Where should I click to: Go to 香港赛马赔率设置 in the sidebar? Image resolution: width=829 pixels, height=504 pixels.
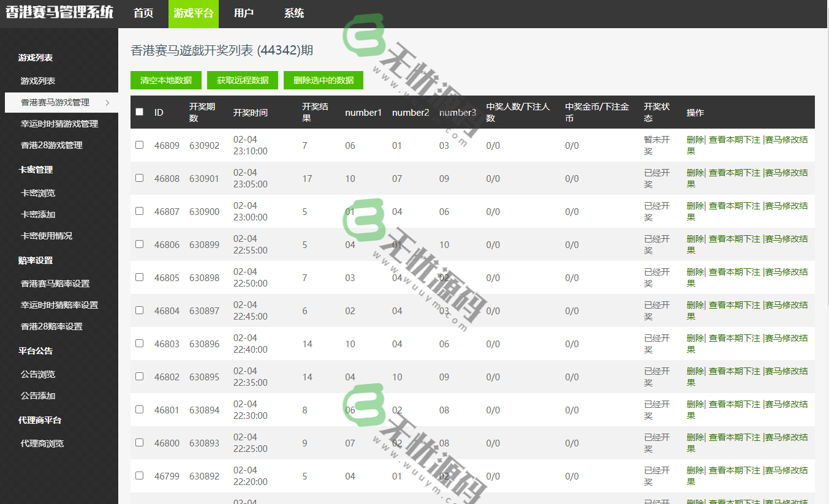[55, 284]
